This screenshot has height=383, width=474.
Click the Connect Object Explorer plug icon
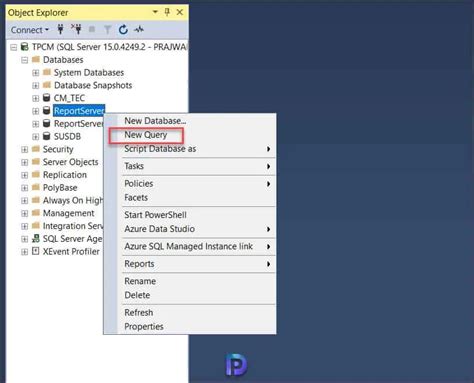pos(60,29)
